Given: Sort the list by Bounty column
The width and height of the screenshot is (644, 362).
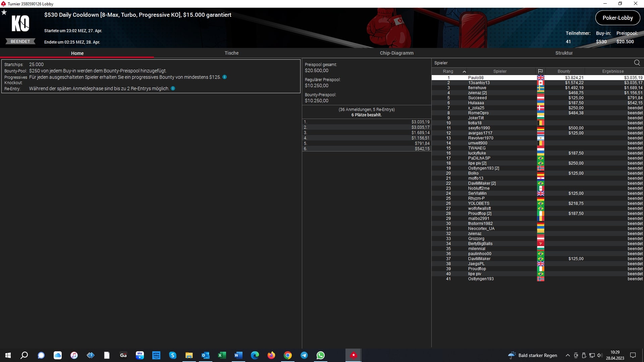Looking at the screenshot, I should pyautogui.click(x=564, y=71).
